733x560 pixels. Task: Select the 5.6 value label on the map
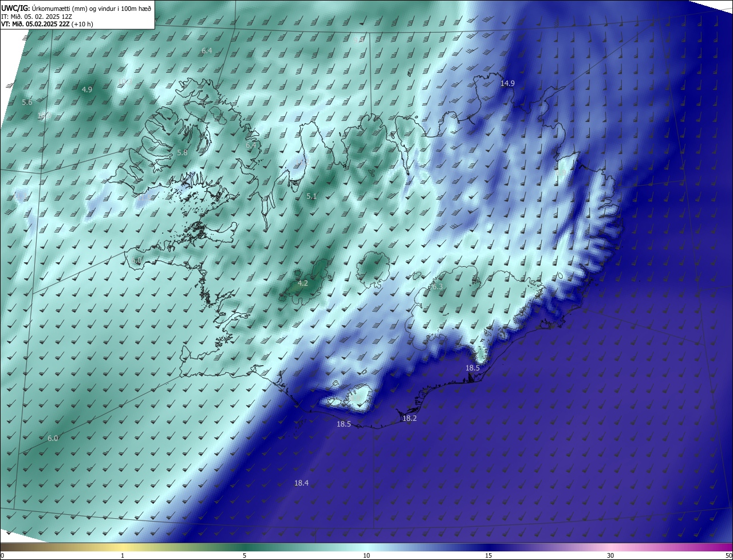pos(27,102)
